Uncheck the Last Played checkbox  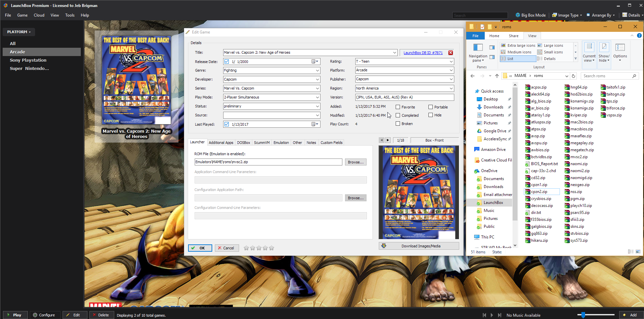[226, 124]
